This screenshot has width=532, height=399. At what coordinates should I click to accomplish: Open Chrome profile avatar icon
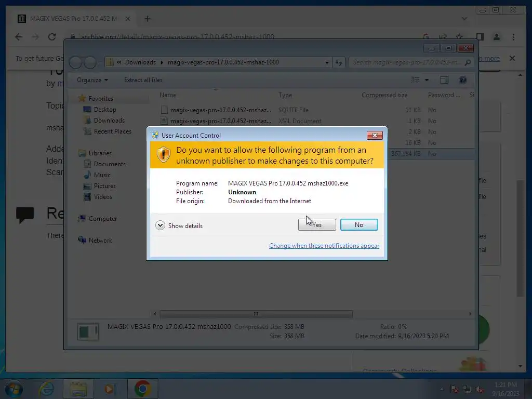[497, 37]
